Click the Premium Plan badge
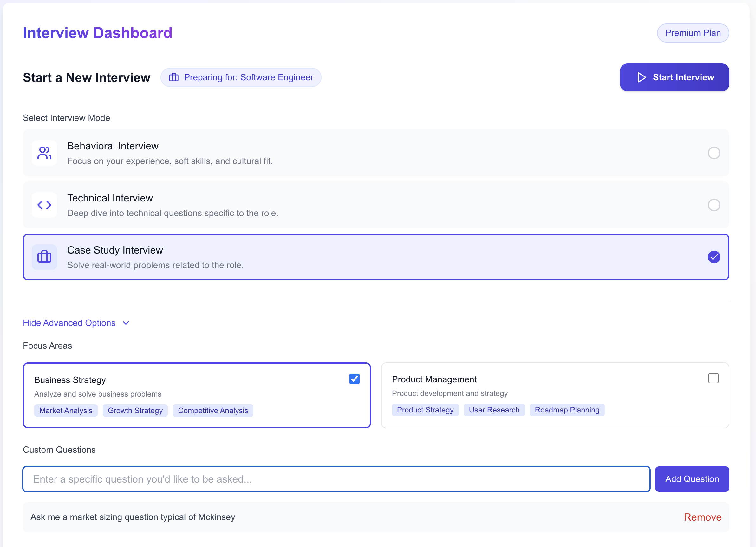The image size is (756, 547). click(x=693, y=33)
